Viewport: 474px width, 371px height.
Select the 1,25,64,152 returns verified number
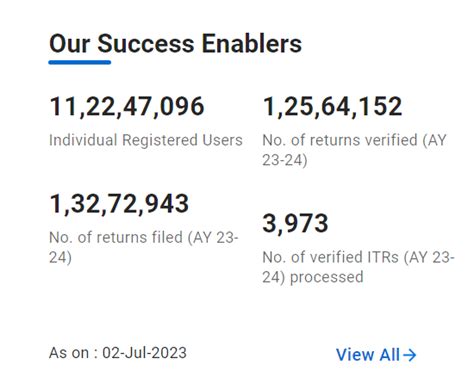[332, 107]
